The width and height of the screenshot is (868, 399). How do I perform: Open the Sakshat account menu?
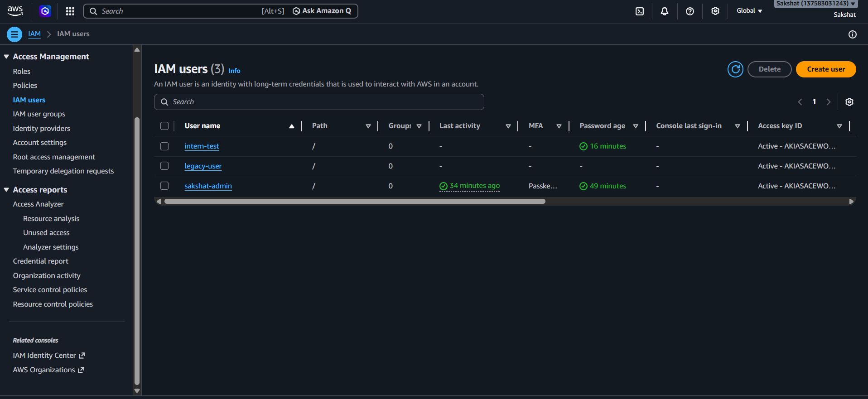pyautogui.click(x=815, y=4)
